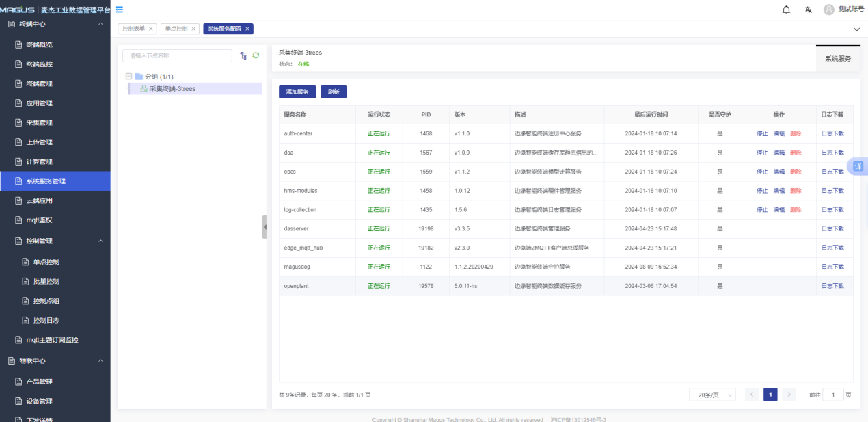Viewport: 868px width, 422px height.
Task: Open 终端监控 in the sidebar menu
Action: (x=39, y=64)
